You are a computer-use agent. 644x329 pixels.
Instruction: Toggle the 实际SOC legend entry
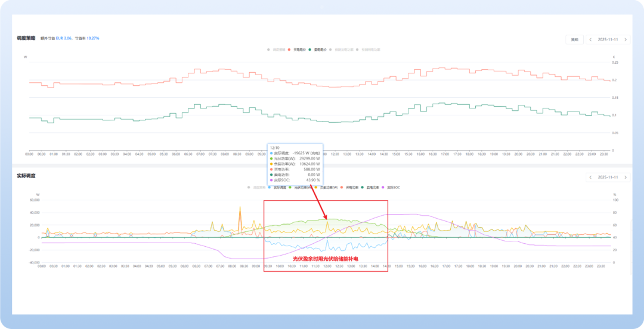pos(392,187)
